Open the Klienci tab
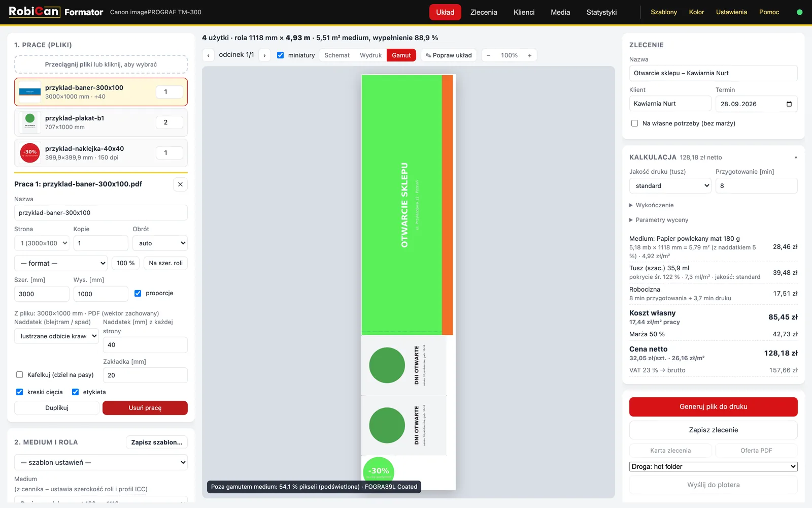 pyautogui.click(x=524, y=12)
